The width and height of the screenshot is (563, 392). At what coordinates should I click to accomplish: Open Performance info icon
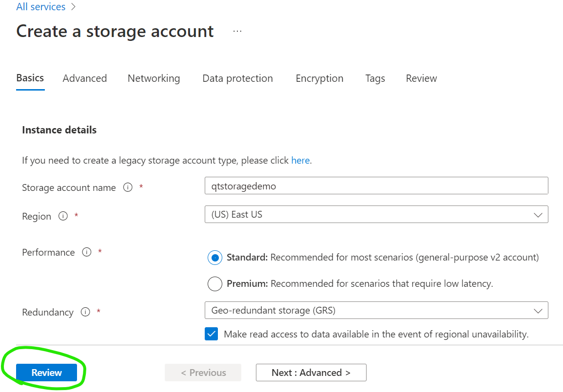pos(87,252)
